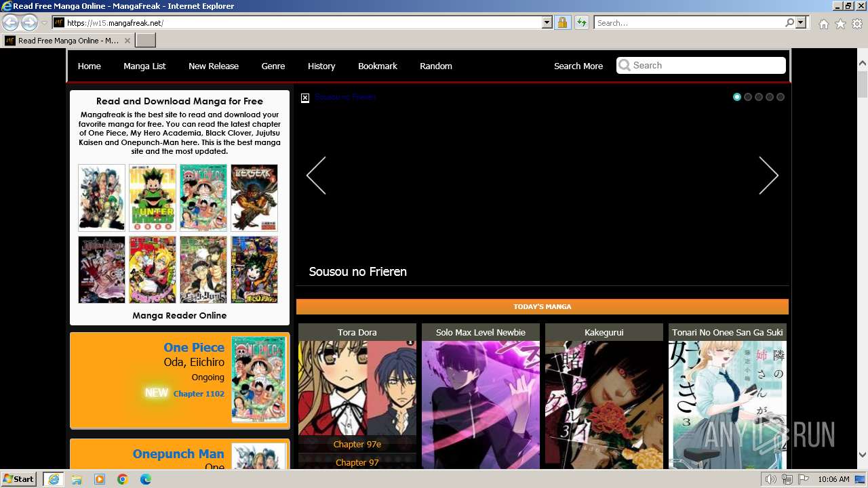Open Windows Media Player taskbar icon
This screenshot has height=488, width=868.
tap(100, 479)
